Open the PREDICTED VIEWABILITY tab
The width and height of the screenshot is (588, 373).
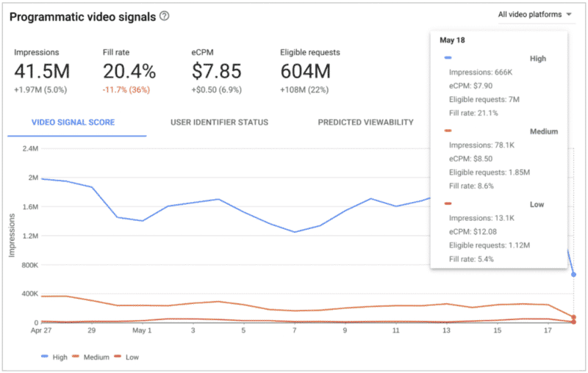[x=366, y=122]
